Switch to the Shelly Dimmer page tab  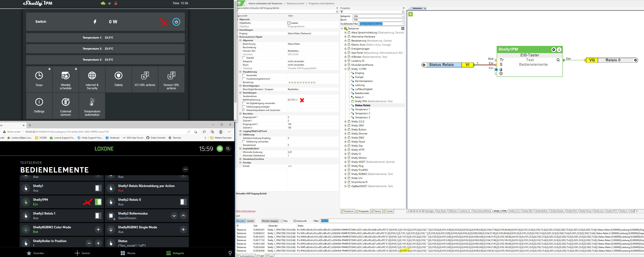click(x=557, y=211)
